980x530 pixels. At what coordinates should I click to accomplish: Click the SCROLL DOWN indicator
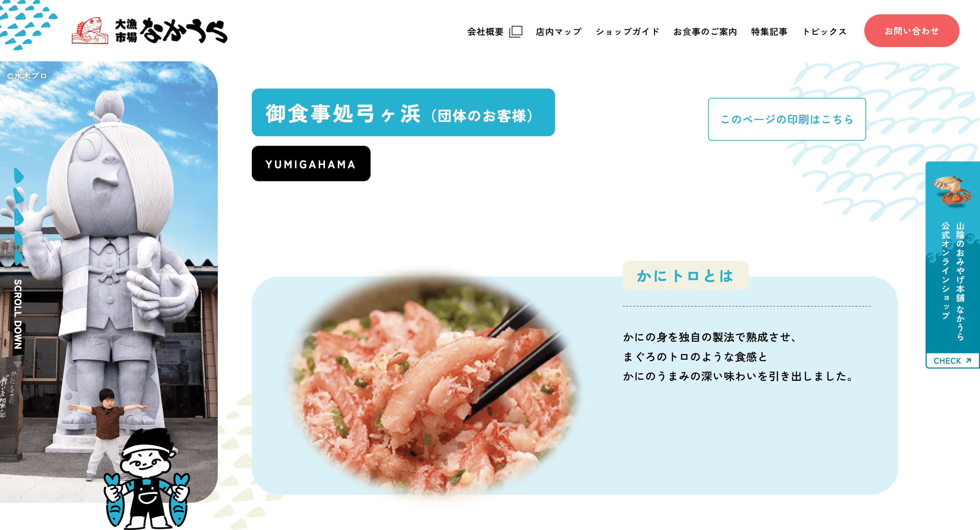[17, 314]
